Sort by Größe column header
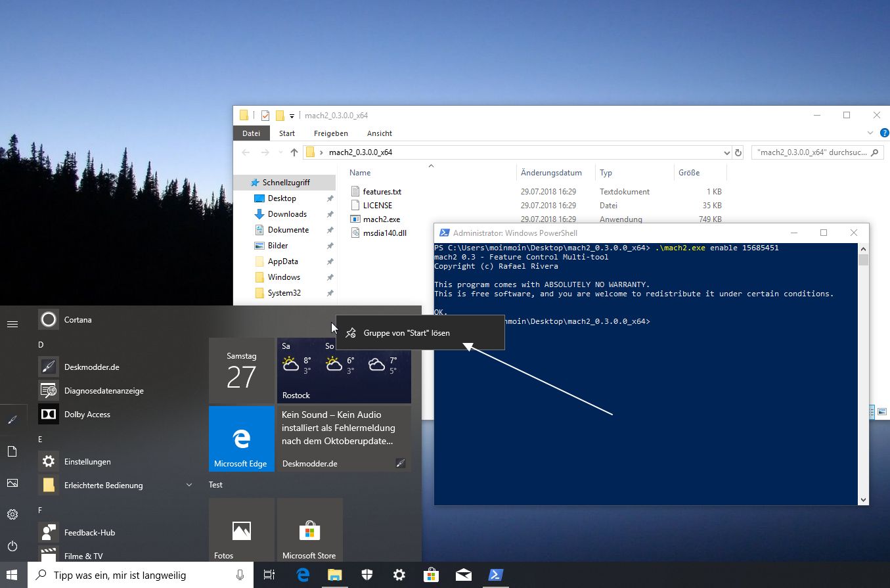This screenshot has width=890, height=588. tap(688, 173)
